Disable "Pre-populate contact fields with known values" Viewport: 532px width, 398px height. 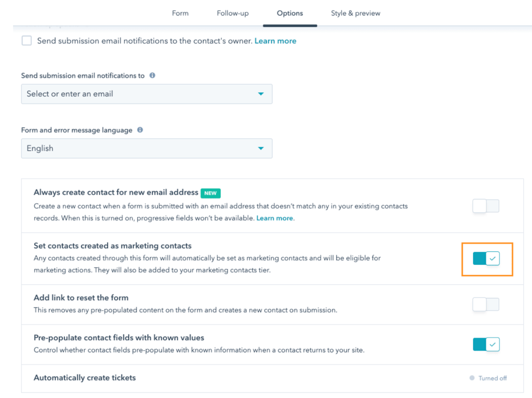click(486, 344)
